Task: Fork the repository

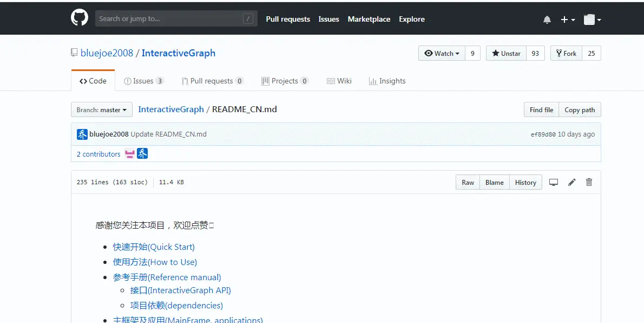Action: click(566, 53)
